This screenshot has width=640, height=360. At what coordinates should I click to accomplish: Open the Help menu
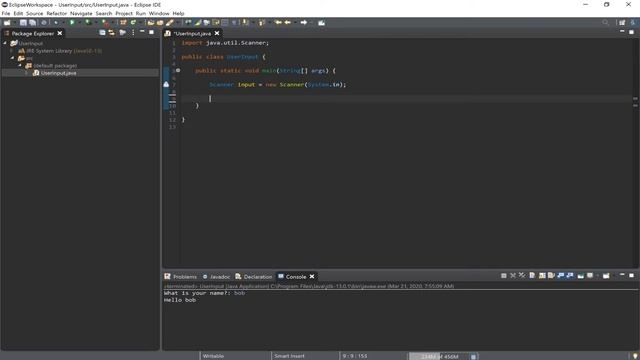[x=178, y=13]
